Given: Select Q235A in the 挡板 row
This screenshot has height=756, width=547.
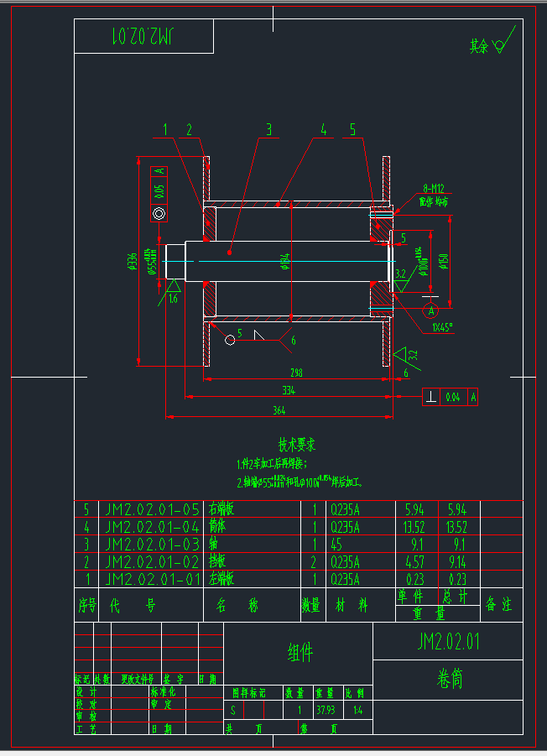Looking at the screenshot, I should tap(345, 562).
